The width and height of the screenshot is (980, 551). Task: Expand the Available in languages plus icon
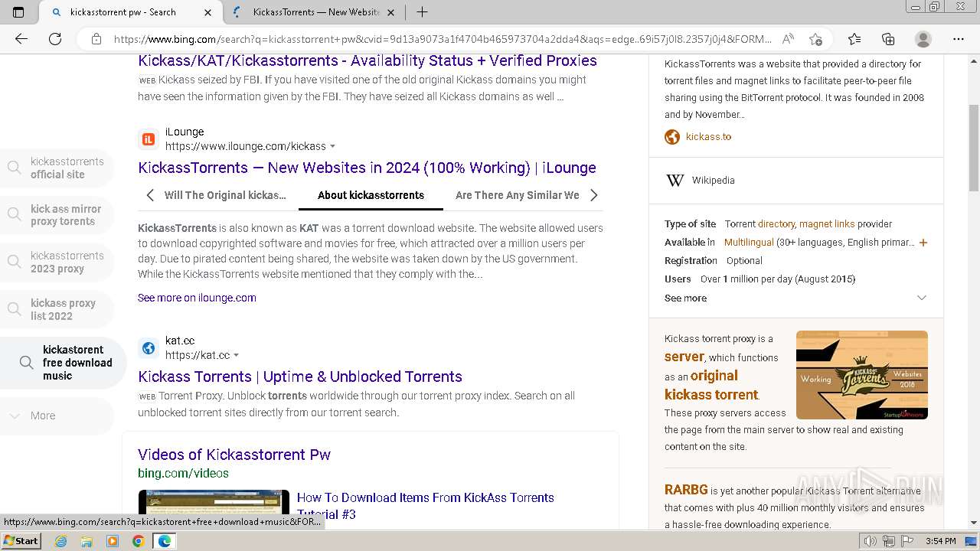[x=923, y=243]
